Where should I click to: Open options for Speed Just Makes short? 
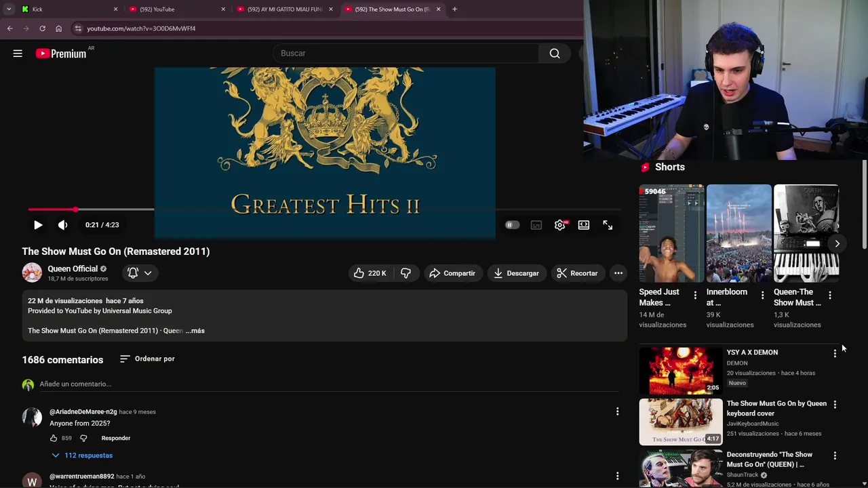[695, 296]
